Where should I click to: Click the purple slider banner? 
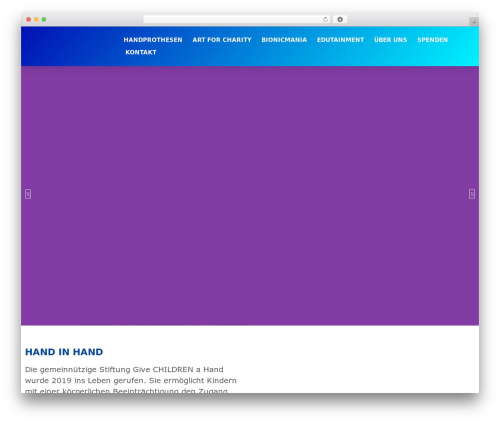click(x=250, y=196)
